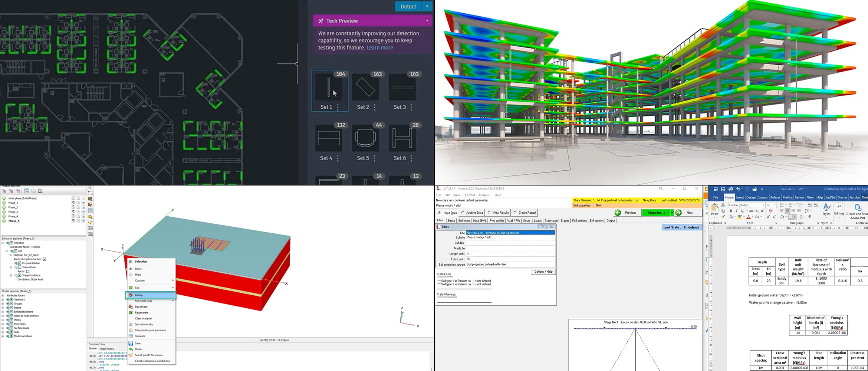Toggle visibility eye for Embedded beams
Viewport: 868px width, 371px height.
pos(8,312)
